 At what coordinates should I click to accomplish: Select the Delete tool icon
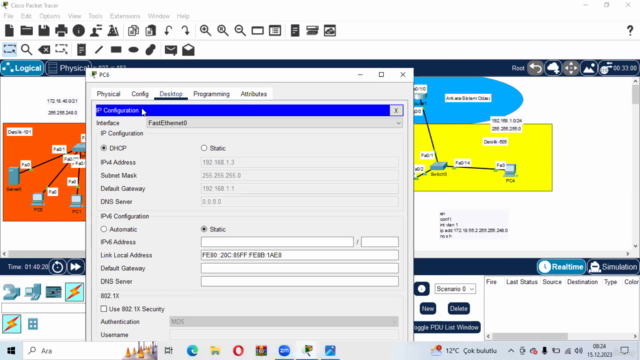(x=44, y=50)
